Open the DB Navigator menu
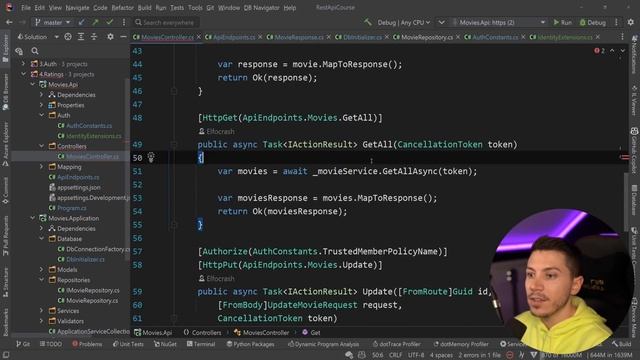This screenshot has height=360, width=640. [x=262, y=7]
